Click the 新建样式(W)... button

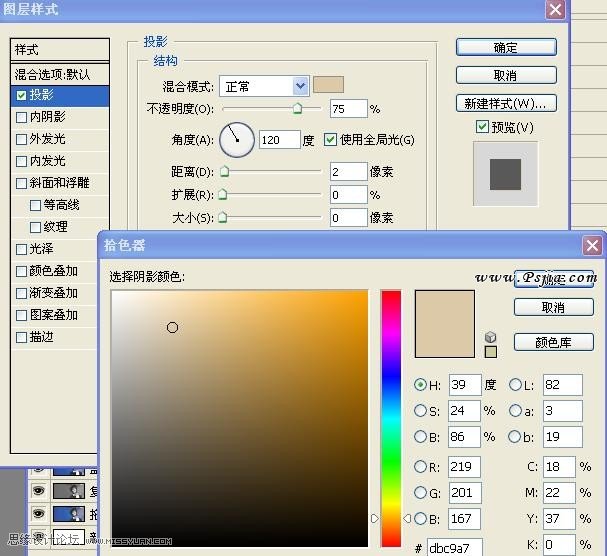[505, 103]
